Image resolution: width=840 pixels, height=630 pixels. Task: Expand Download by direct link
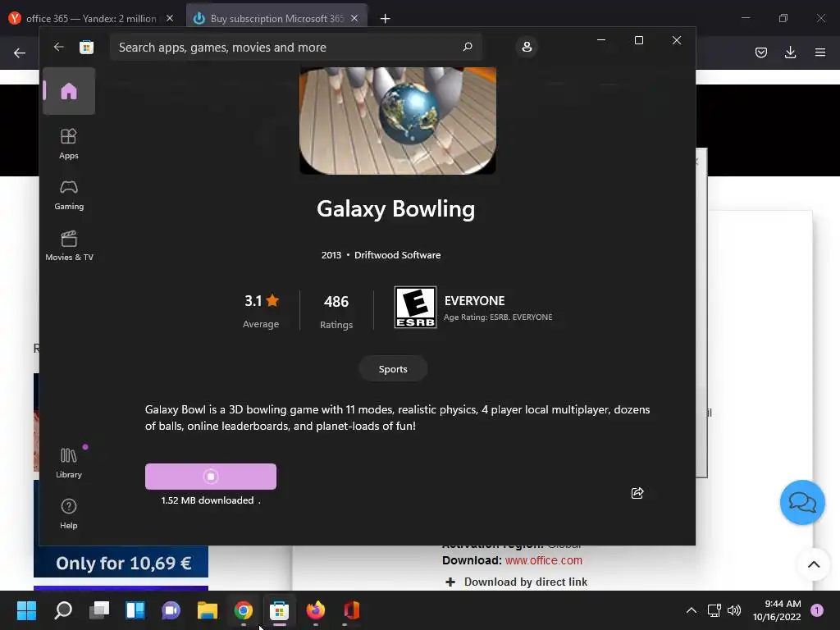517,582
